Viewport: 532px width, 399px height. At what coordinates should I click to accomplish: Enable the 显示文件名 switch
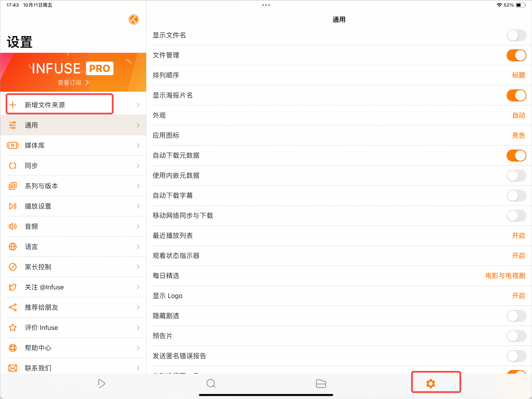516,35
